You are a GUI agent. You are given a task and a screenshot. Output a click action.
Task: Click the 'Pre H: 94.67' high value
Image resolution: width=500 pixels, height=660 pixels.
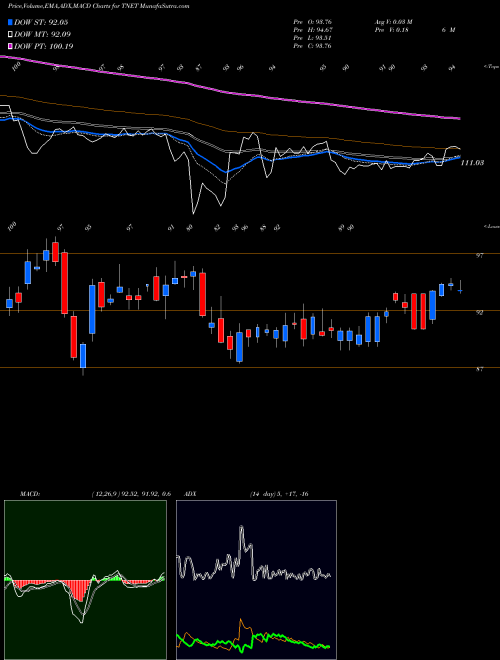(x=312, y=30)
